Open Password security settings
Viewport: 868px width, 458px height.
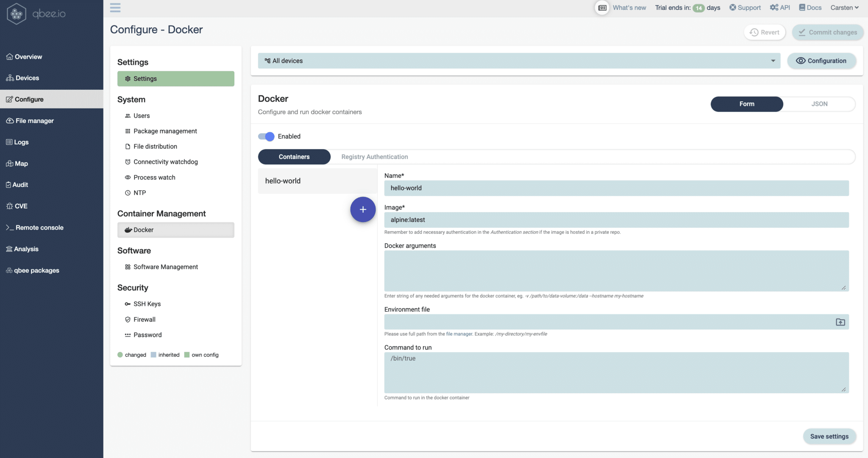[x=175, y=335]
